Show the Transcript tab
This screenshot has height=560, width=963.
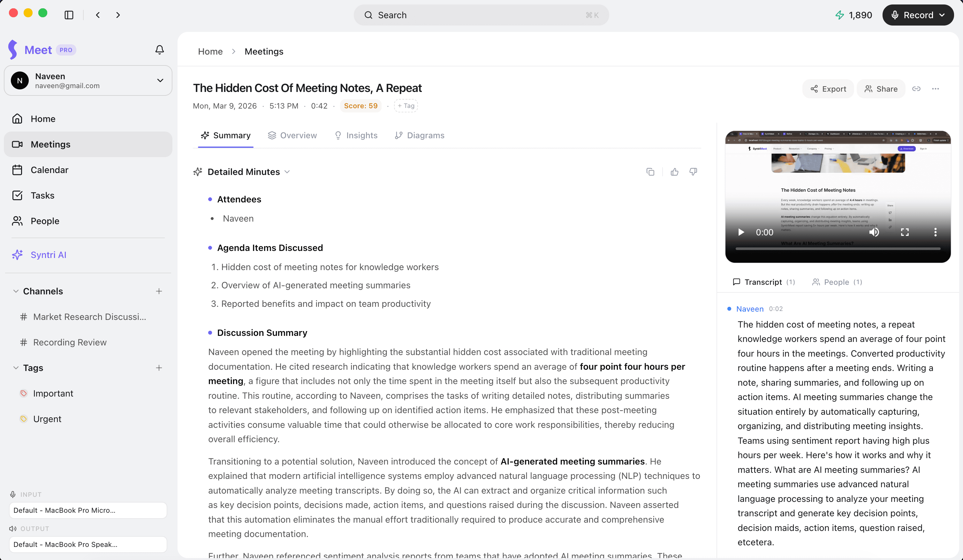point(763,282)
